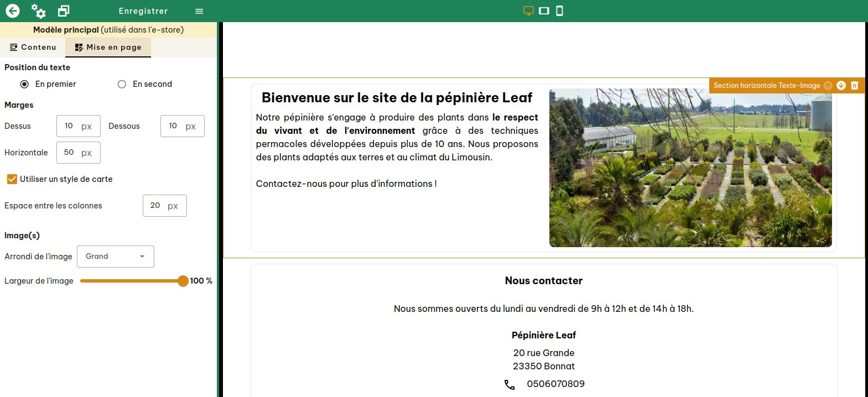Click the Dessus margin input field

pyautogui.click(x=79, y=126)
